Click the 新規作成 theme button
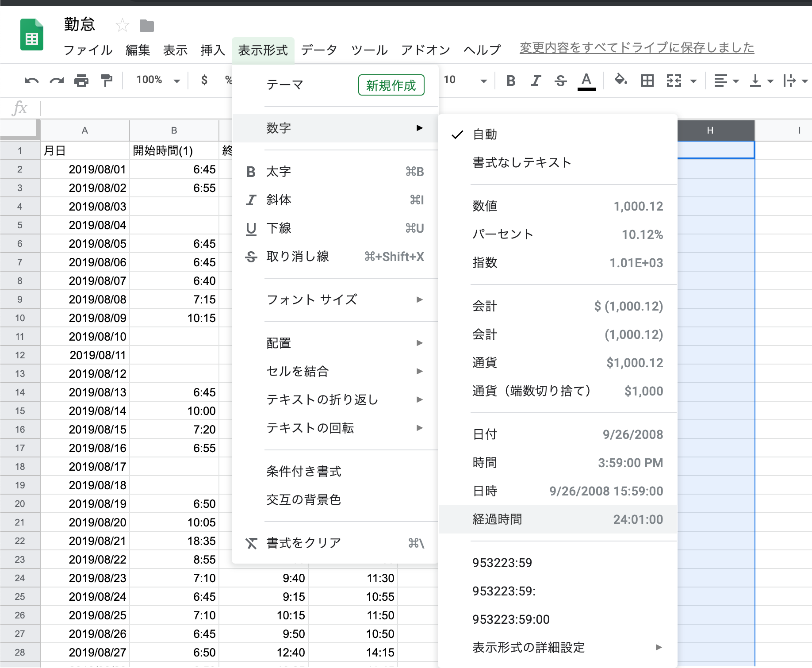Image resolution: width=812 pixels, height=668 pixels. pos(391,85)
